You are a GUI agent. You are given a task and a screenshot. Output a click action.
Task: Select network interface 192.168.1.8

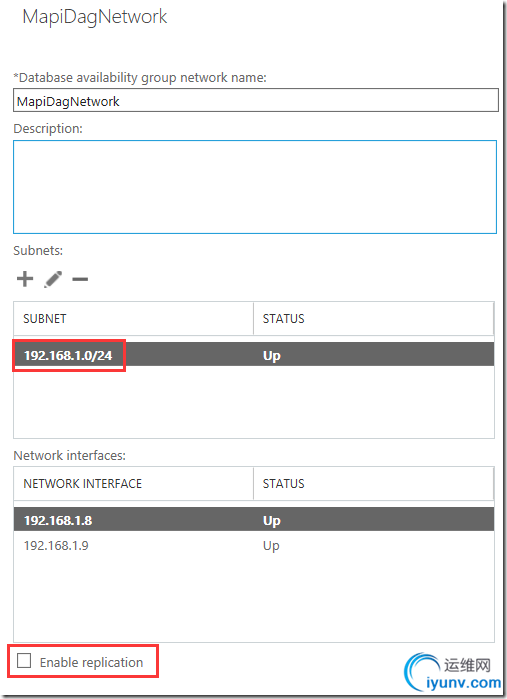[254, 519]
